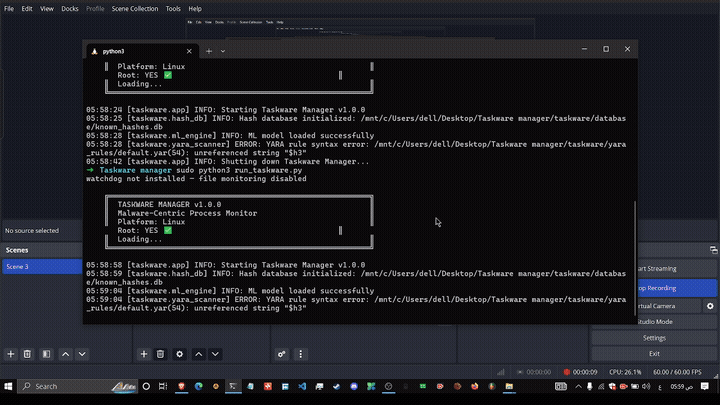Image resolution: width=720 pixels, height=405 pixels.
Task: Move scene up with the arrow icon
Action: 66,354
